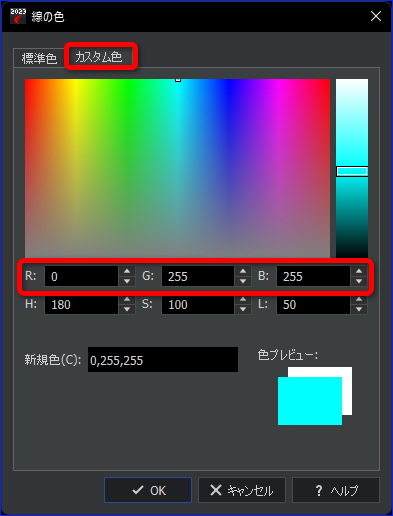Click the luminance slider handle
This screenshot has height=516, width=393.
(352, 171)
